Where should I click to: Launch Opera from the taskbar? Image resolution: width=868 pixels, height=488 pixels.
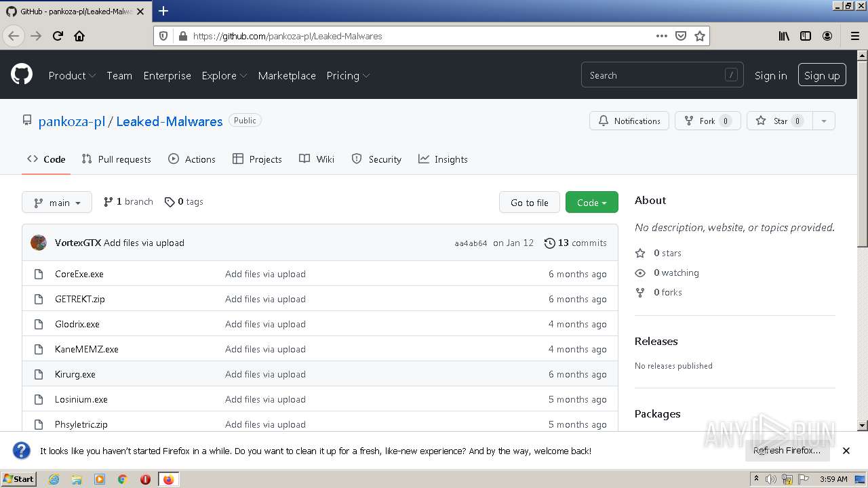(x=145, y=479)
